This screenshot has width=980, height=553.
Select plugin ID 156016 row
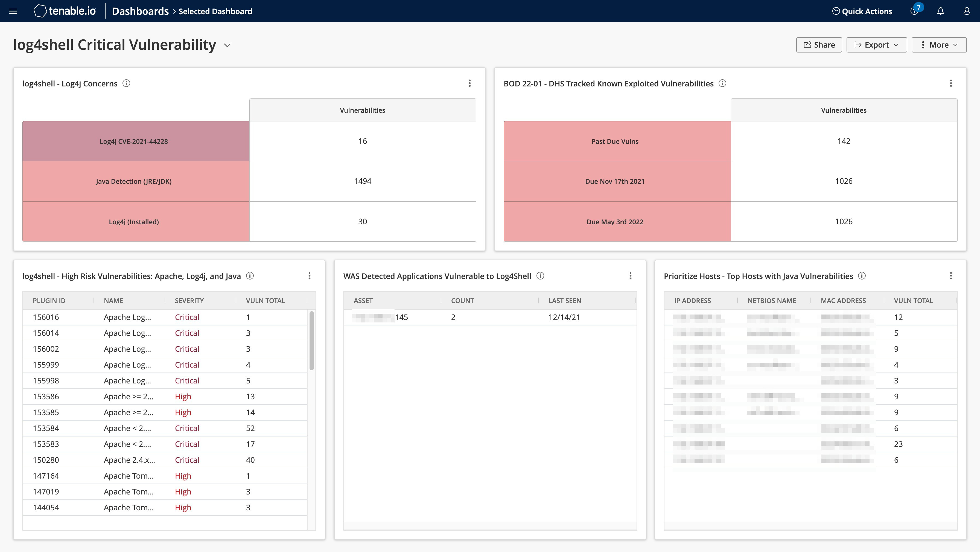pos(165,318)
